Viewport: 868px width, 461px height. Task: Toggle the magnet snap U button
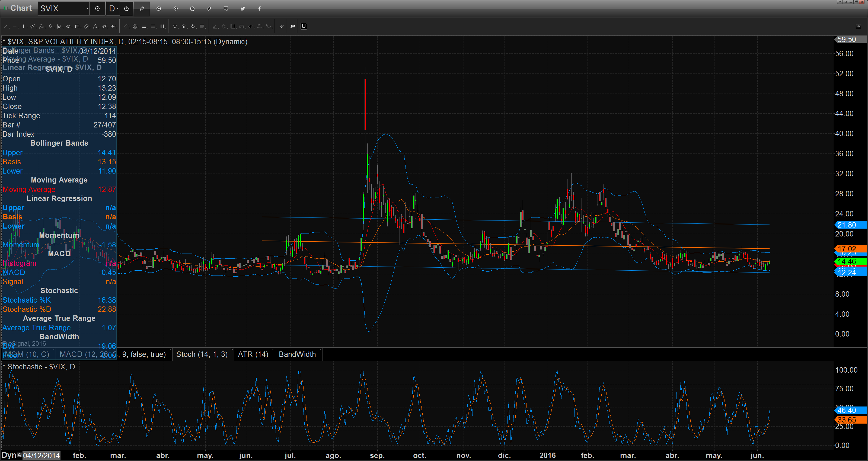pyautogui.click(x=304, y=26)
